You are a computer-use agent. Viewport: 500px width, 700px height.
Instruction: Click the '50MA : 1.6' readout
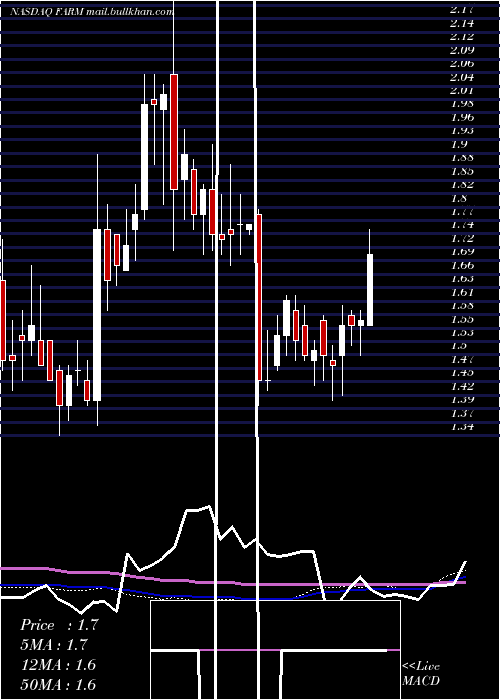click(x=58, y=684)
